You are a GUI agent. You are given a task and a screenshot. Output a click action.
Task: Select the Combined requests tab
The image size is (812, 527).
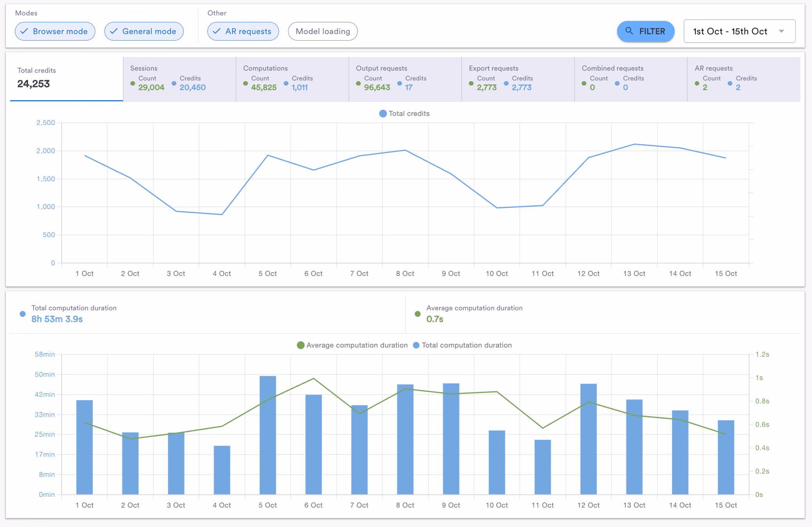pos(631,79)
